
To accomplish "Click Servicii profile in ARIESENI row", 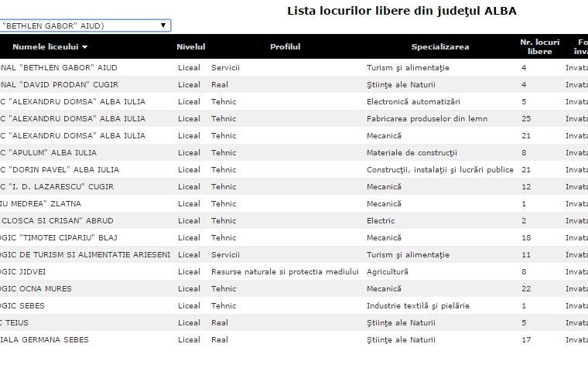I will (225, 255).
